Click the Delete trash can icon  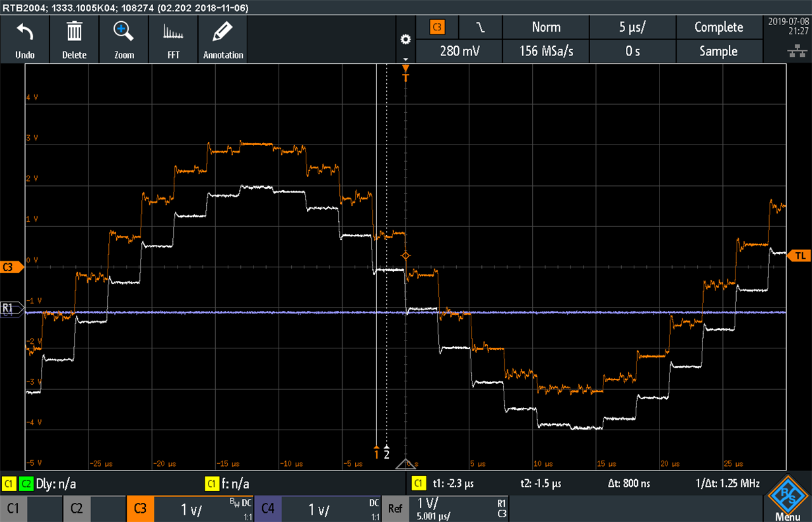74,31
